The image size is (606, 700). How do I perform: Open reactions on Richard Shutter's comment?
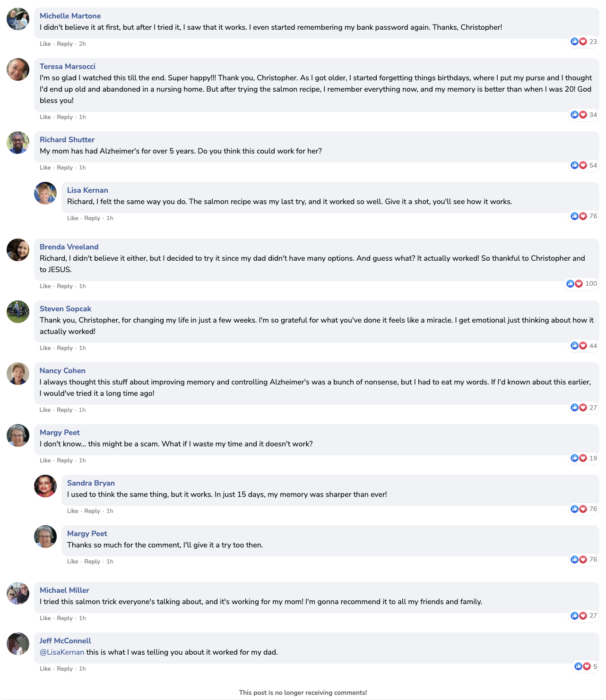pos(579,165)
